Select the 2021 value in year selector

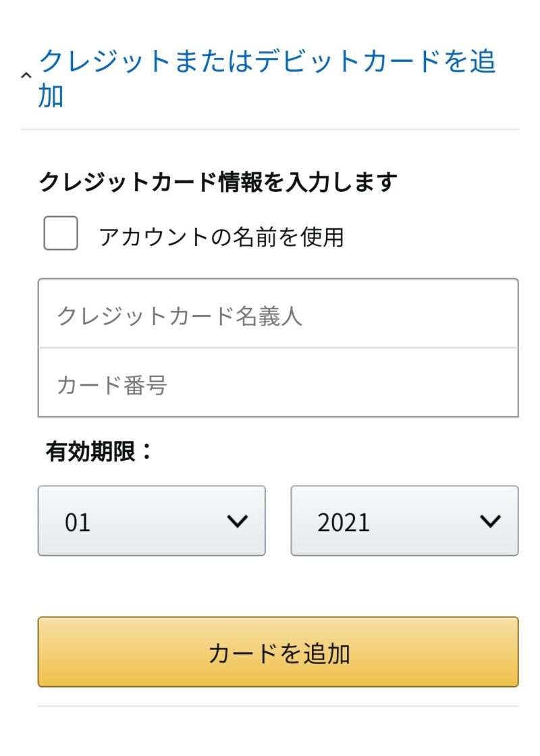coord(344,522)
